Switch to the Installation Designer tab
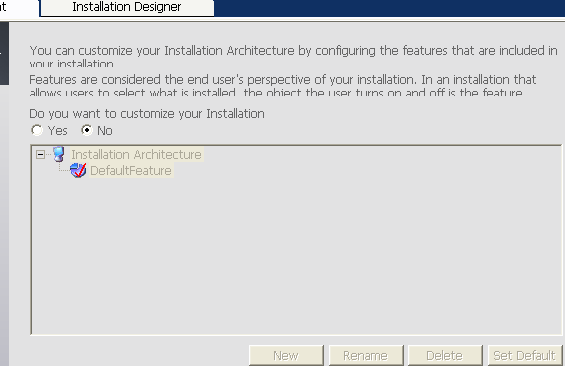This screenshot has width=565, height=366. click(x=127, y=7)
